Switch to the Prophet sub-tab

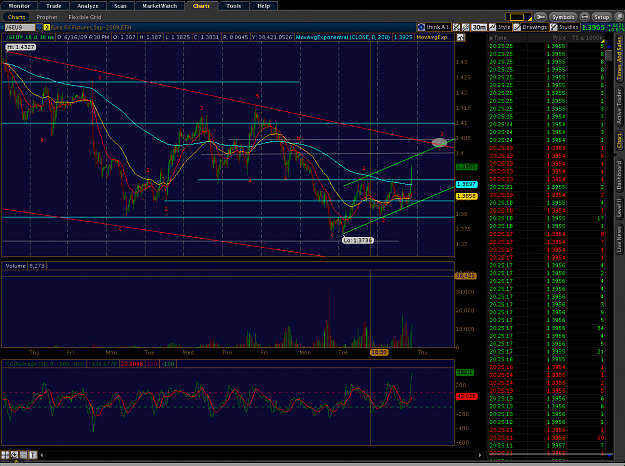click(x=47, y=17)
